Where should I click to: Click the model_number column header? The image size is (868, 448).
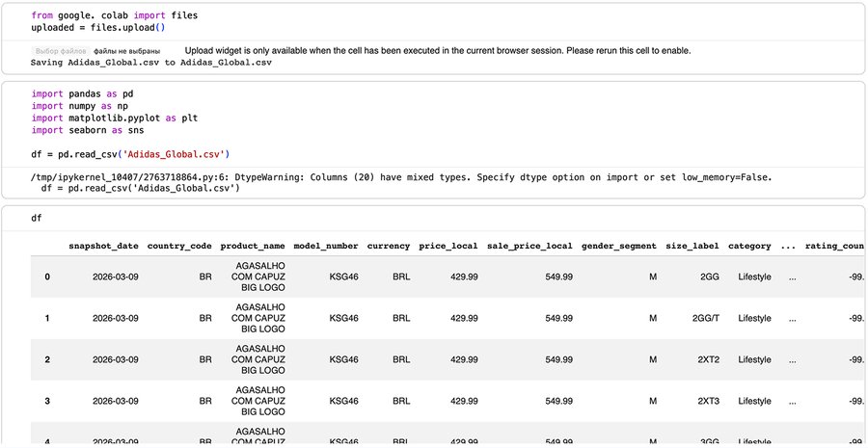point(326,246)
